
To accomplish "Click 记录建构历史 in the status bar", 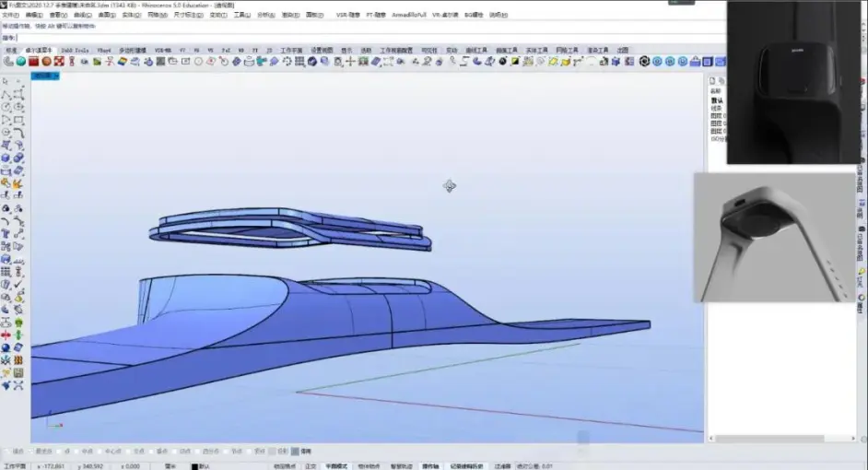I will [466, 466].
